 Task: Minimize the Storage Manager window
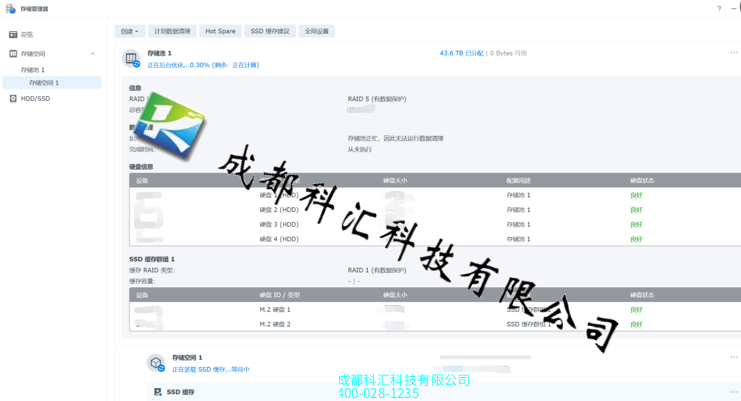click(733, 9)
